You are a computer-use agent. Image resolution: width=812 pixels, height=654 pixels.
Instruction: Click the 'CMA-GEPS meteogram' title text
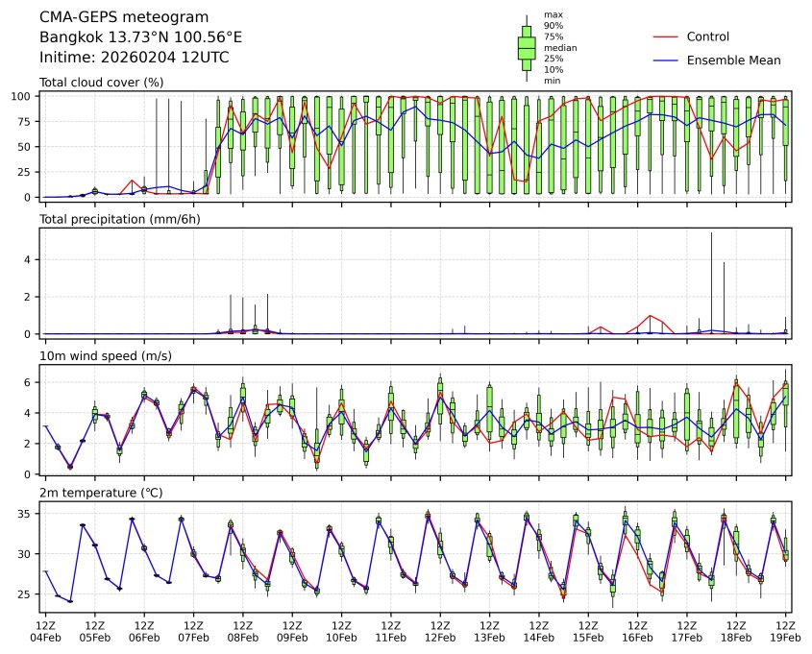pyautogui.click(x=124, y=17)
